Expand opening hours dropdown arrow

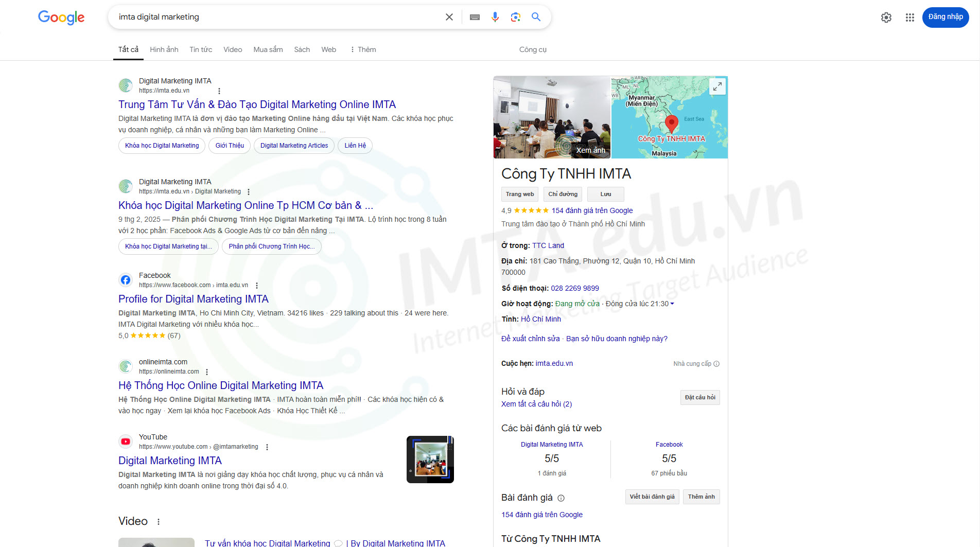pyautogui.click(x=672, y=304)
